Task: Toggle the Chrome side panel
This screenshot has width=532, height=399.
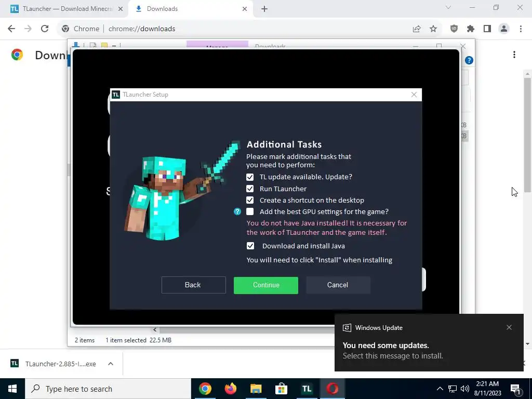Action: tap(487, 29)
